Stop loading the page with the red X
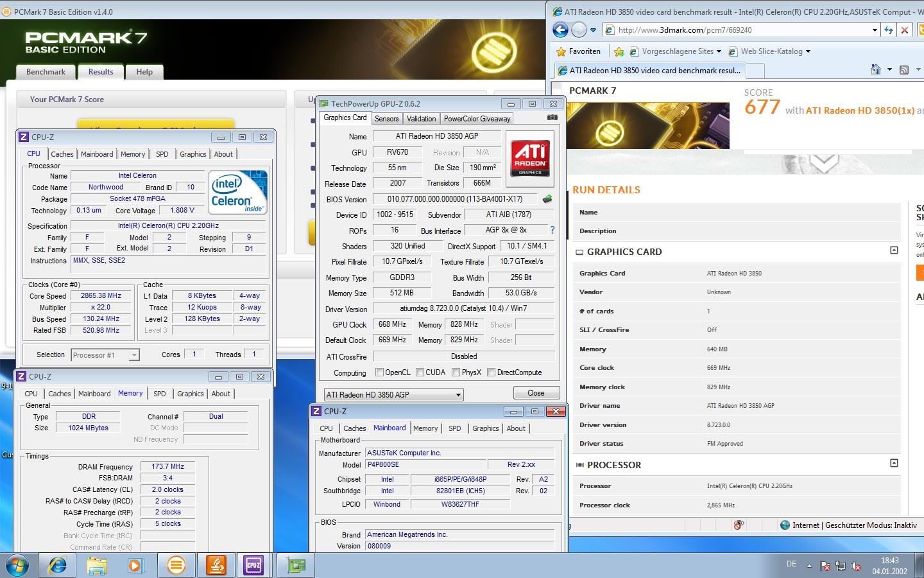 905,30
